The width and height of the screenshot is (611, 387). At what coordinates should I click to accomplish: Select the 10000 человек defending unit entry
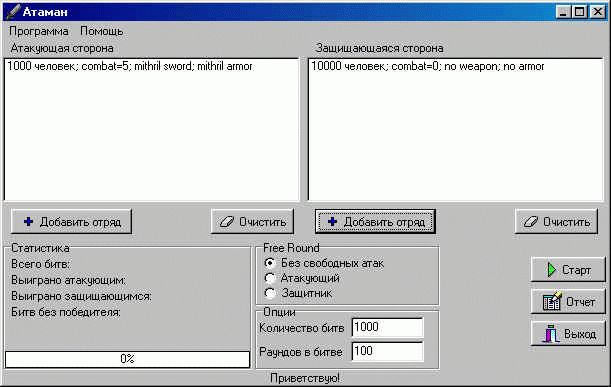point(427,66)
